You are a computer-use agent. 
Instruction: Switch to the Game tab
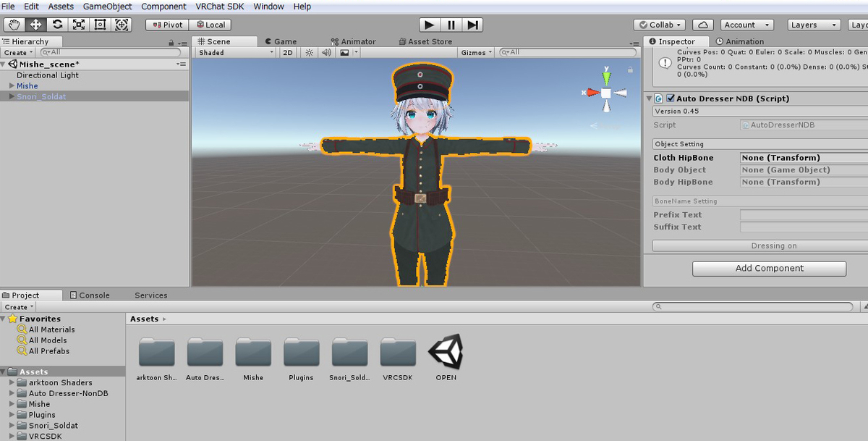[x=281, y=42]
